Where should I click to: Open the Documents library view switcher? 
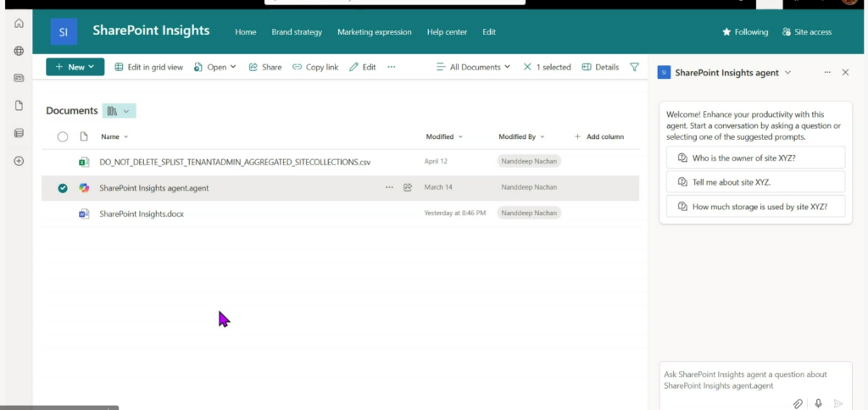[x=119, y=111]
